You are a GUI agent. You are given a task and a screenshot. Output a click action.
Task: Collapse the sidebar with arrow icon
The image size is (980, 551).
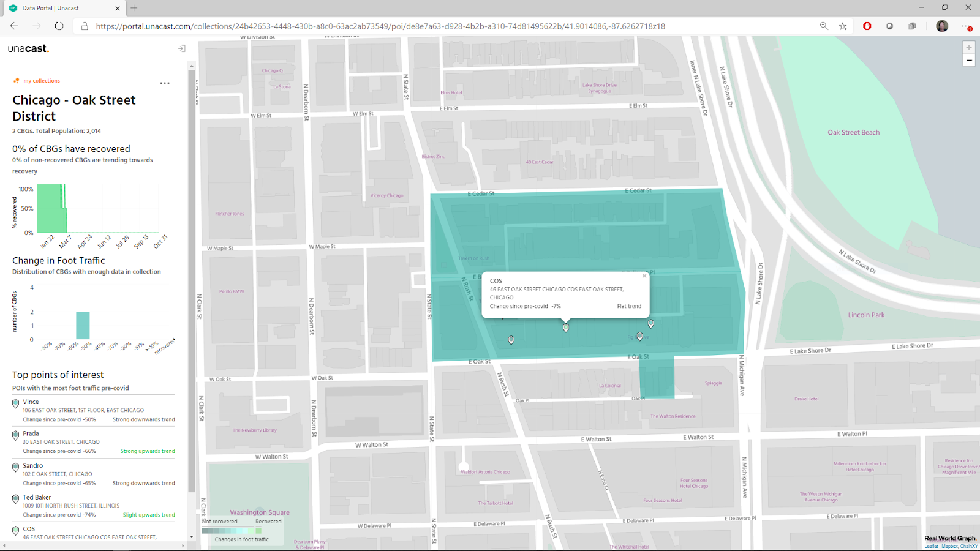point(181,48)
